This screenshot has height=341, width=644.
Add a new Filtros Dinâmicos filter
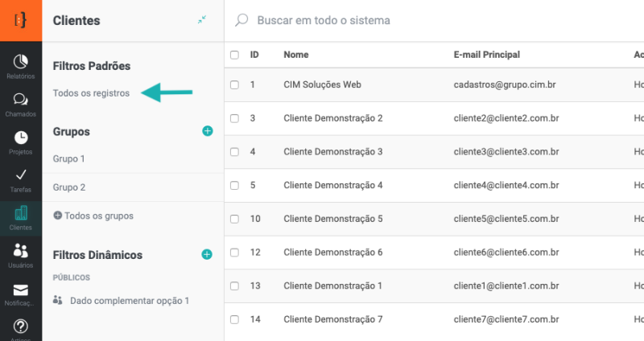207,255
